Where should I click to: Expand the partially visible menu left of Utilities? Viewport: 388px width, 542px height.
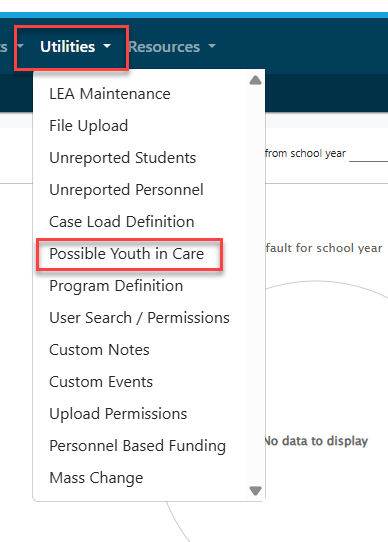(x=12, y=46)
